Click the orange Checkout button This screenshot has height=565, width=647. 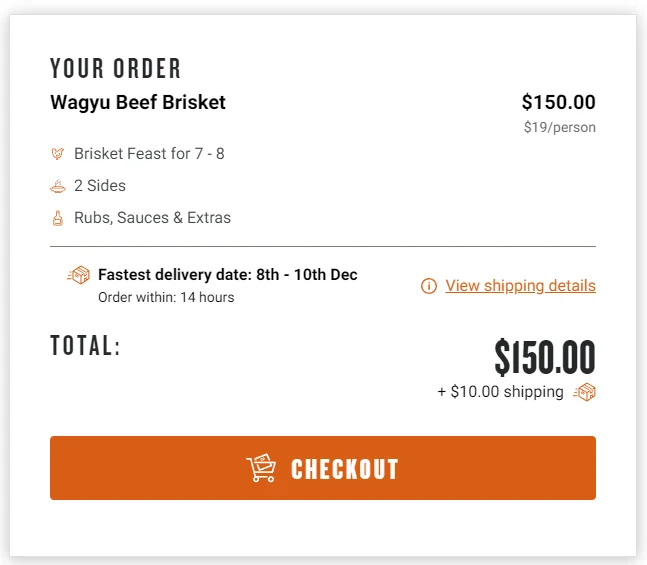[323, 468]
